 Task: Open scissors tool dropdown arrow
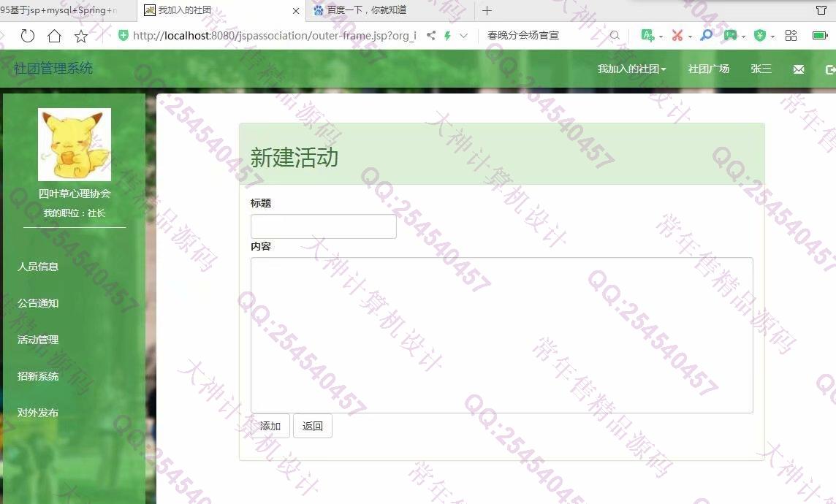point(690,37)
